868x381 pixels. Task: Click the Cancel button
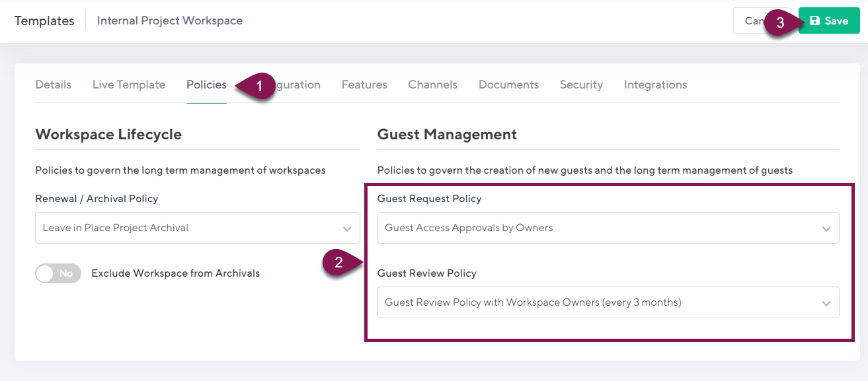751,21
